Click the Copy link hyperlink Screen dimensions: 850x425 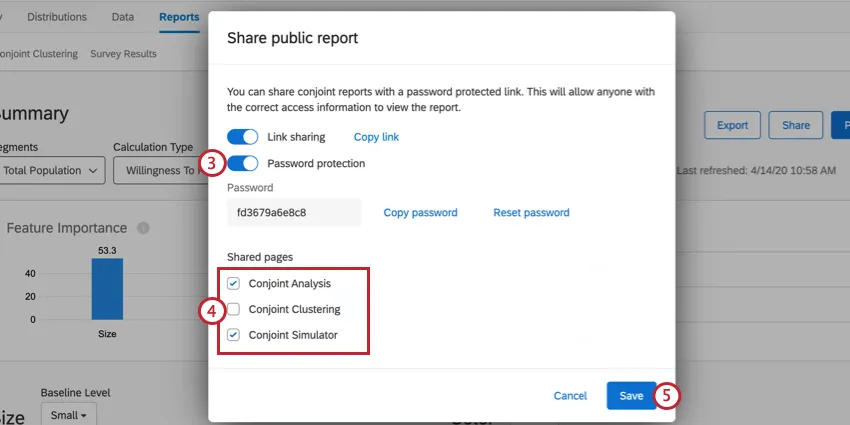tap(376, 137)
